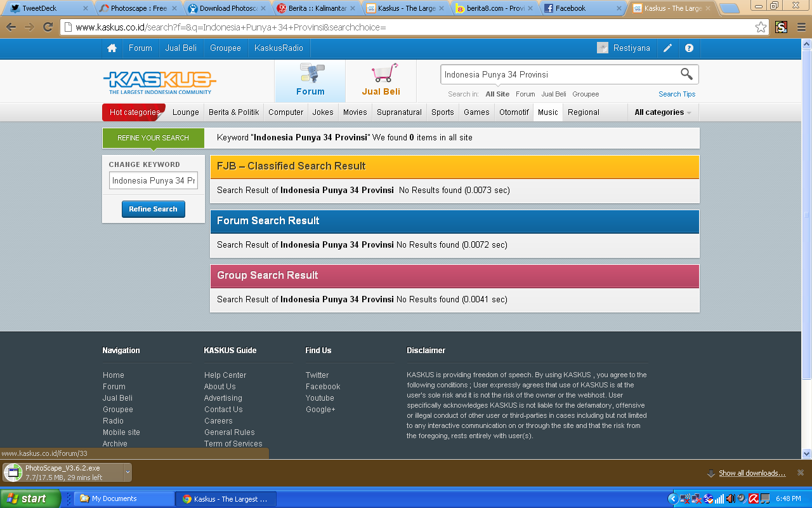Image resolution: width=812 pixels, height=508 pixels.
Task: Click page scrollbar down arrow
Action: point(806,453)
